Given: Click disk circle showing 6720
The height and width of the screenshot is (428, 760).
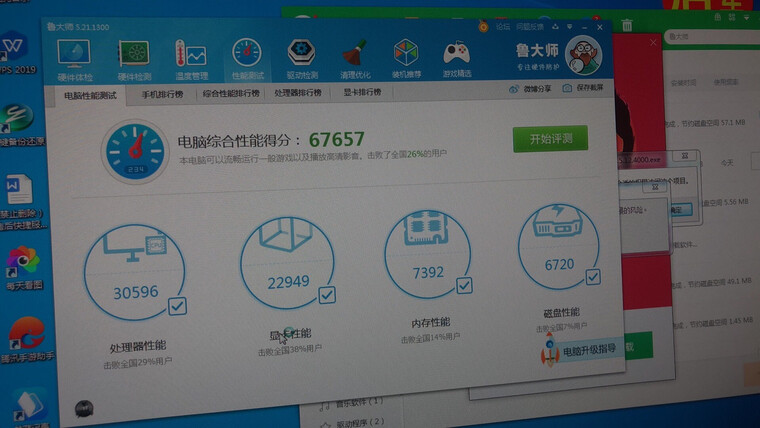Looking at the screenshot, I should pos(558,247).
